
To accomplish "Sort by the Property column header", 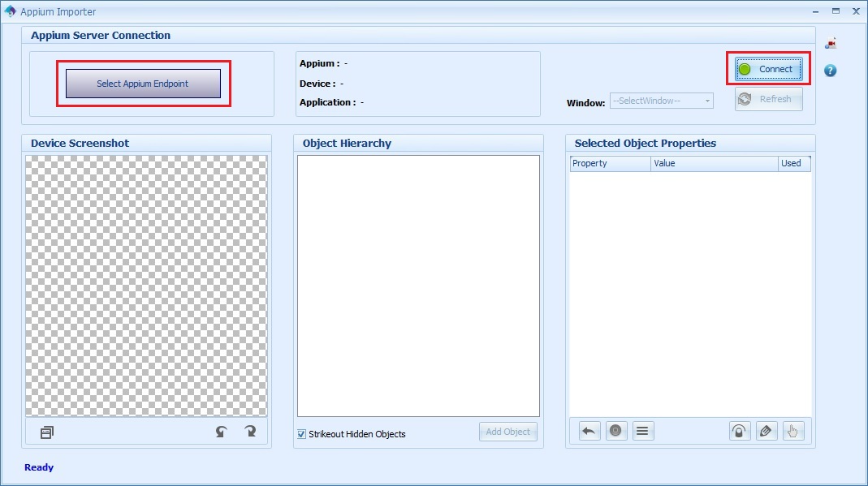I will (x=610, y=163).
